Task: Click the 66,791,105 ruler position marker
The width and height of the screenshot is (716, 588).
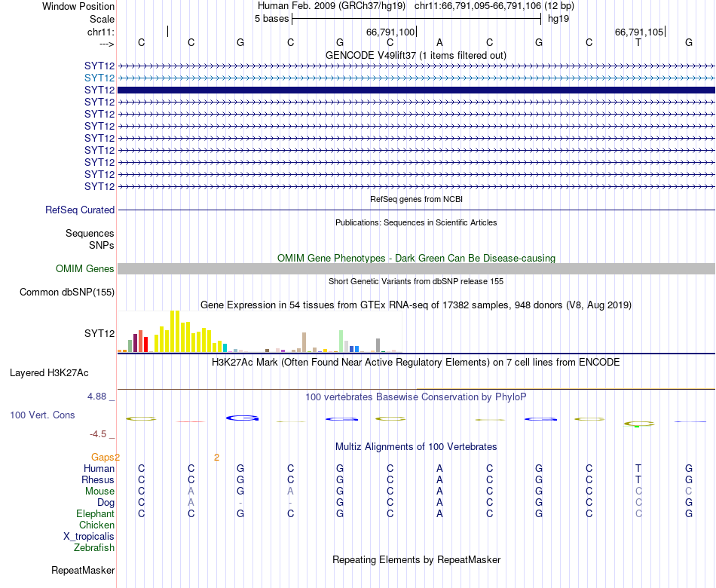Action: pos(639,32)
